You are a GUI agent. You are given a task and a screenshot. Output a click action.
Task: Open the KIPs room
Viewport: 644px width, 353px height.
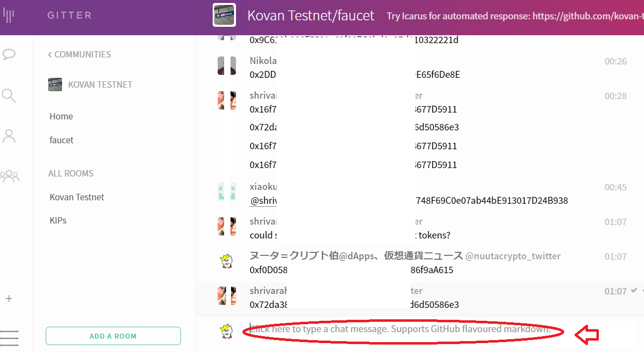coord(58,221)
